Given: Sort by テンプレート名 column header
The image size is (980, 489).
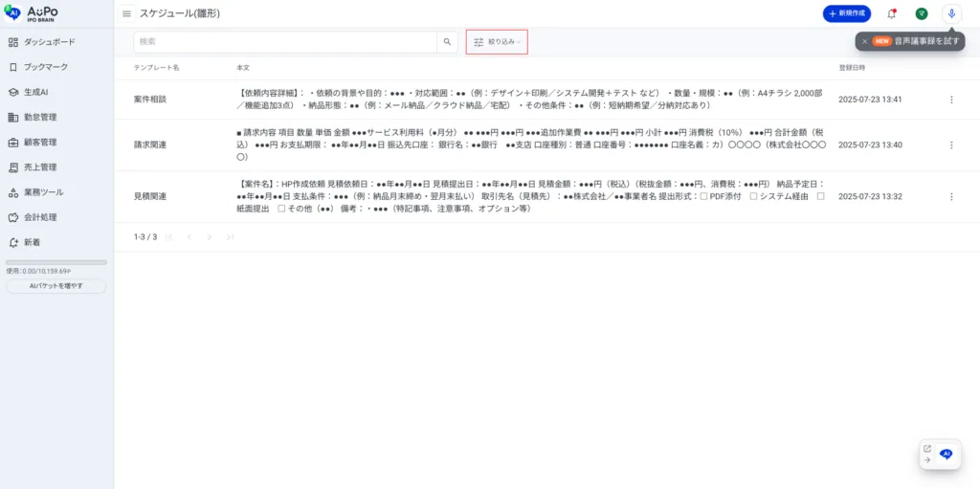Looking at the screenshot, I should coord(156,67).
